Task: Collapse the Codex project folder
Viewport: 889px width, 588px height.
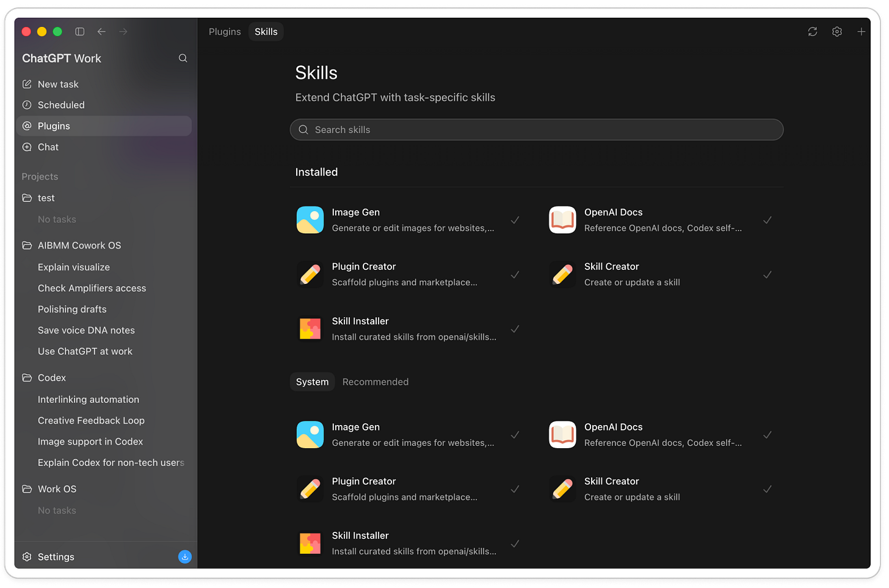Action: coord(27,378)
